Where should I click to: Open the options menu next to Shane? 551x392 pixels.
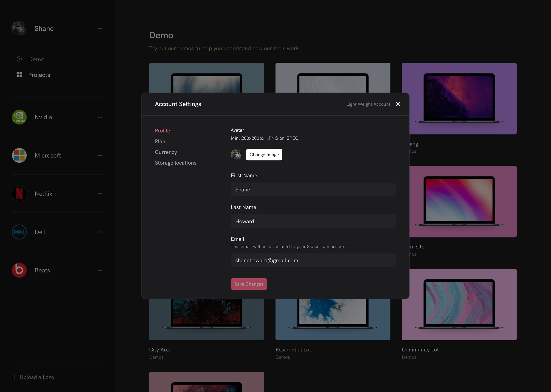pos(100,28)
